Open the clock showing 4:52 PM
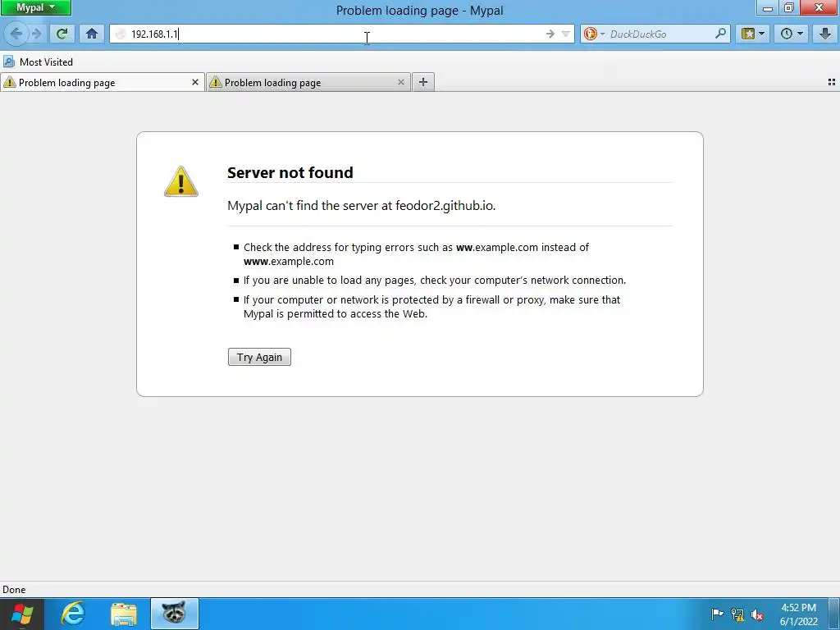 [x=798, y=614]
